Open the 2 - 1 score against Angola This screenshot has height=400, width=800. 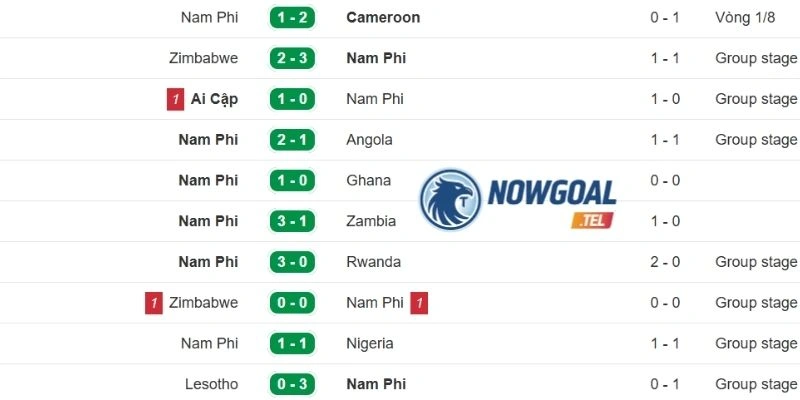tap(292, 140)
